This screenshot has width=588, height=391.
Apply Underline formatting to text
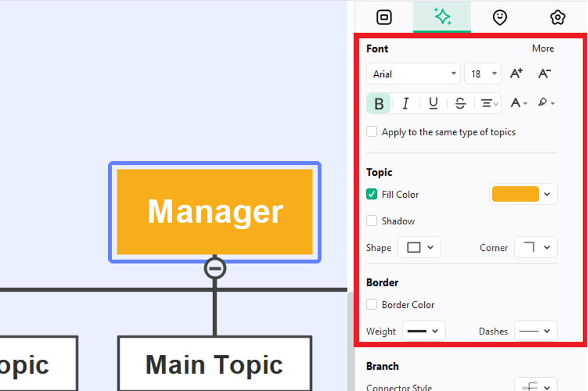[433, 103]
